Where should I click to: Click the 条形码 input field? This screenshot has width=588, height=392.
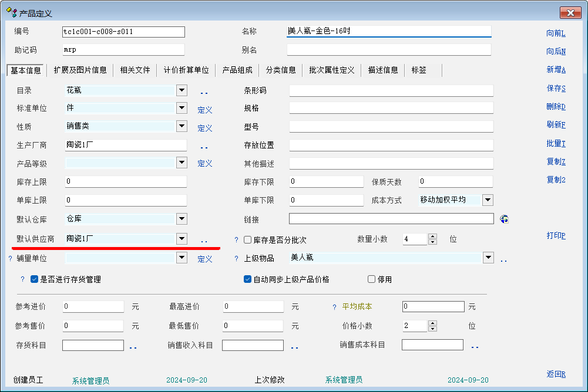tap(391, 90)
